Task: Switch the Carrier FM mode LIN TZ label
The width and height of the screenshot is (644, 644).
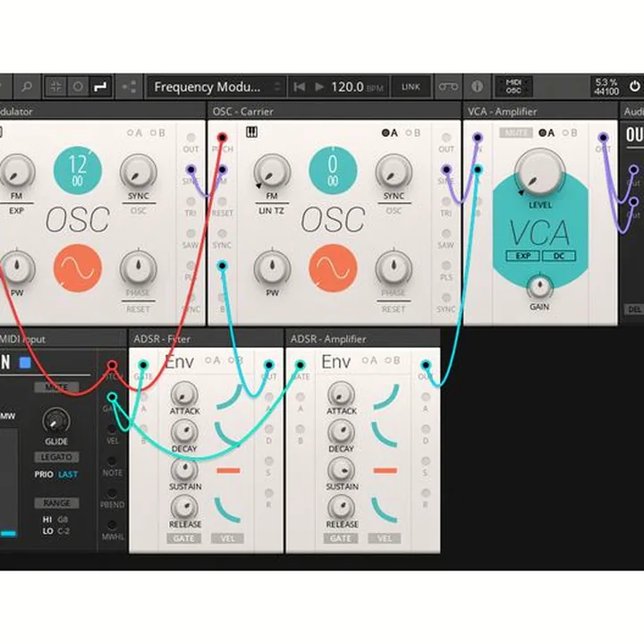Action: (271, 211)
